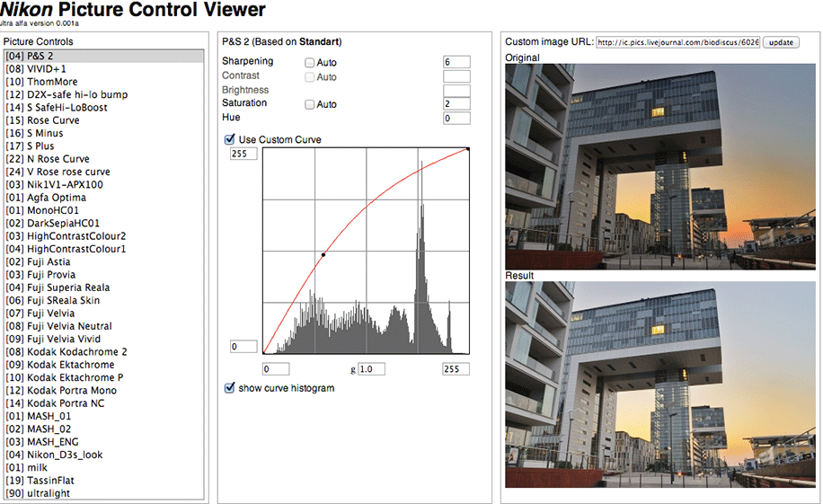This screenshot has width=823, height=504.
Task: Select [08] VIVID+1 picture control
Action: tap(104, 69)
